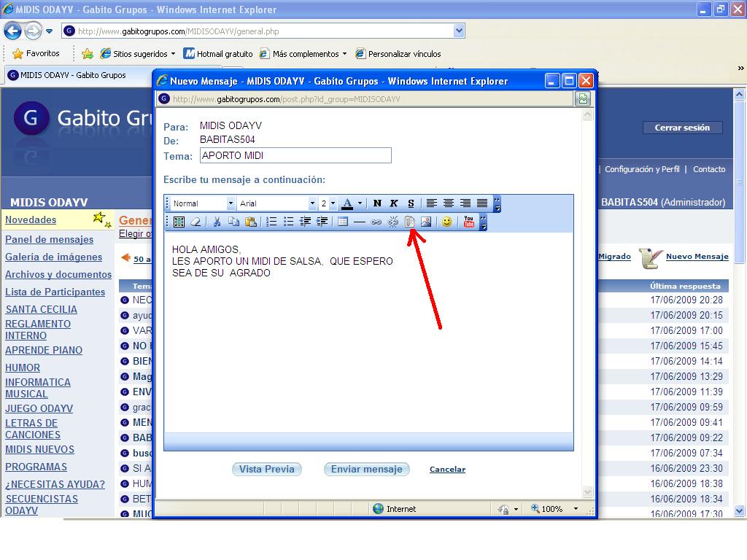Open the Favoritos menu in Internet Explorer
This screenshot has width=747, height=560.
coord(36,53)
